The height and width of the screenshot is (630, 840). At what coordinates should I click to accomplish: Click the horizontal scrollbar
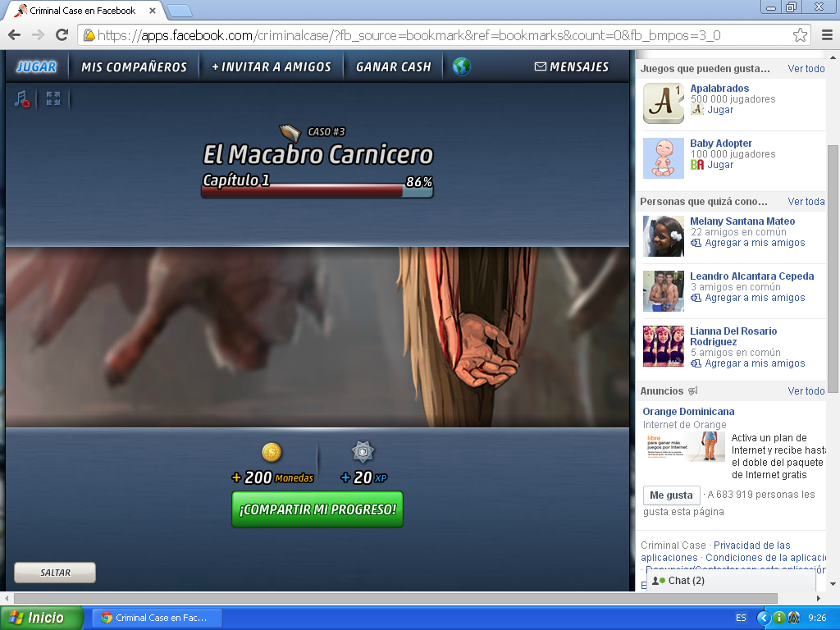click(x=395, y=598)
